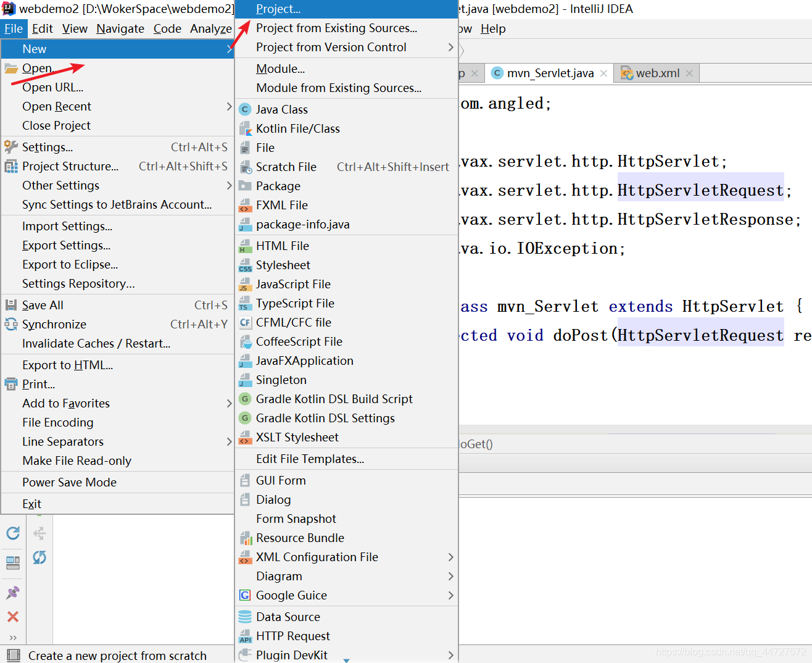Click the JavaScript File icon
812x663 pixels.
point(245,284)
